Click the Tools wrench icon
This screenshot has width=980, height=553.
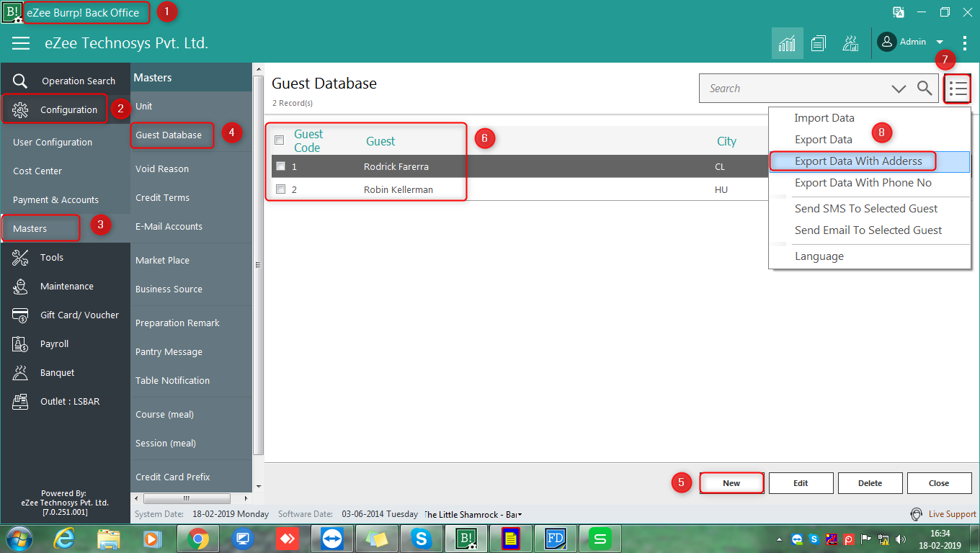[20, 257]
